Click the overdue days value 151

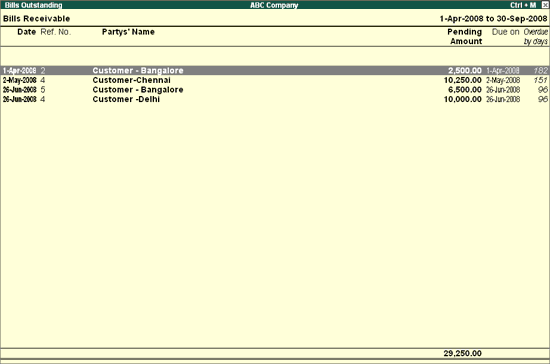(x=540, y=80)
